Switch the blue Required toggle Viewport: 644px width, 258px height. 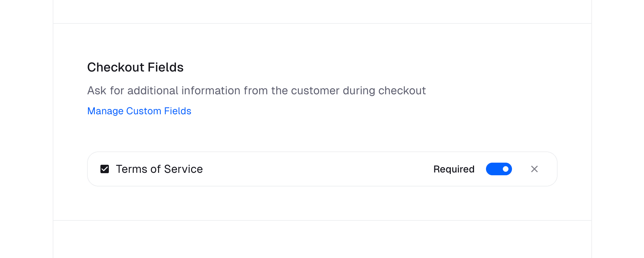[499, 169]
